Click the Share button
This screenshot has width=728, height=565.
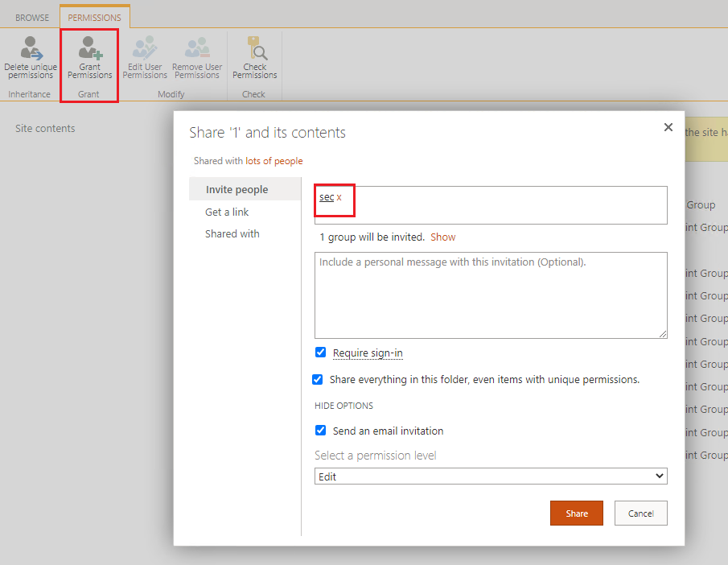pos(576,513)
